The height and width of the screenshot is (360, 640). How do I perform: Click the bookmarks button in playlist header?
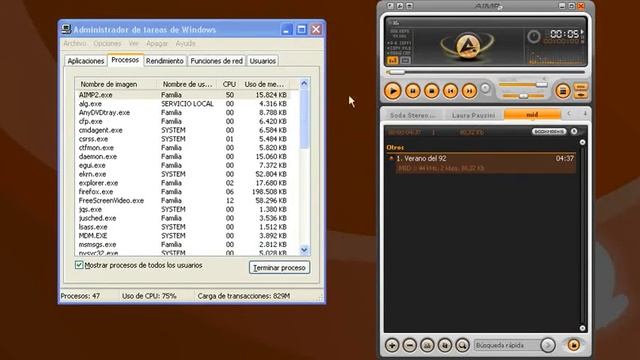[x=549, y=131]
